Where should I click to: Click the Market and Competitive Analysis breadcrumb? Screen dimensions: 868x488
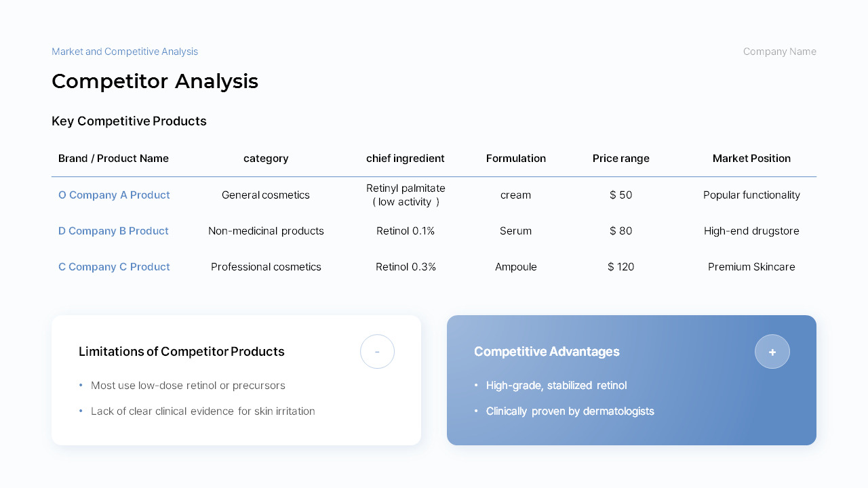tap(125, 52)
